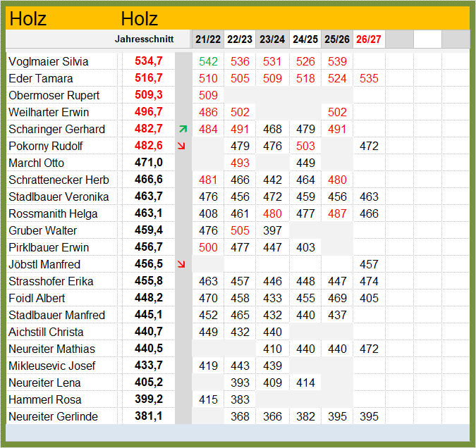Click green up arrow beside Scharinger Gerhard
The height and width of the screenshot is (448, 476).
(x=183, y=129)
